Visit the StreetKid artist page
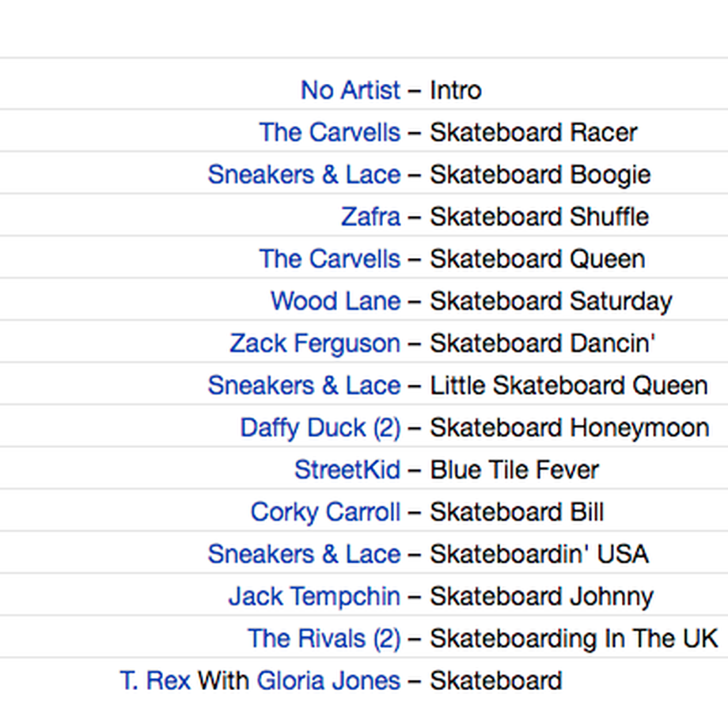 (347, 469)
